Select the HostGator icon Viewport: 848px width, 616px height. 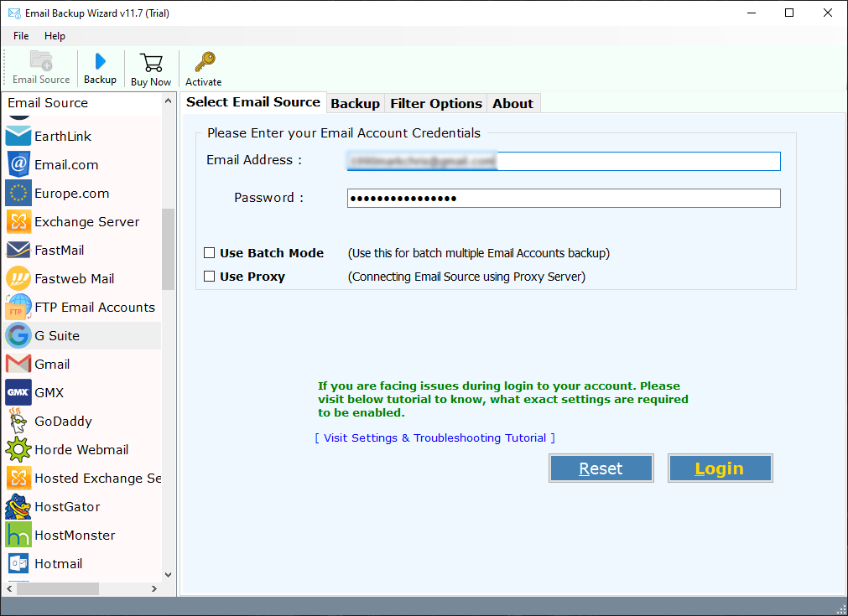18,506
